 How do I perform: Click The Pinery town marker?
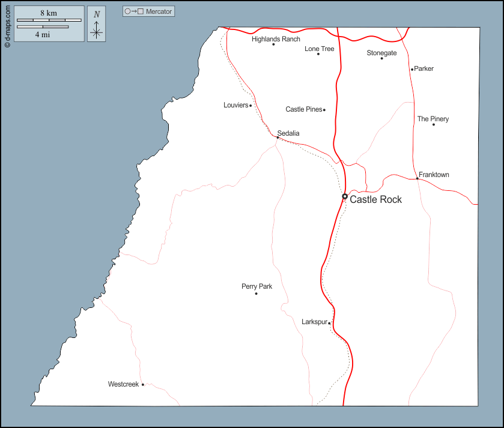[x=434, y=124]
